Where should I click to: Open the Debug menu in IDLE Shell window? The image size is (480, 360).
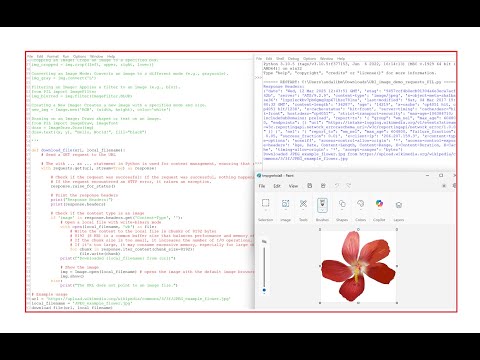pos(293,59)
